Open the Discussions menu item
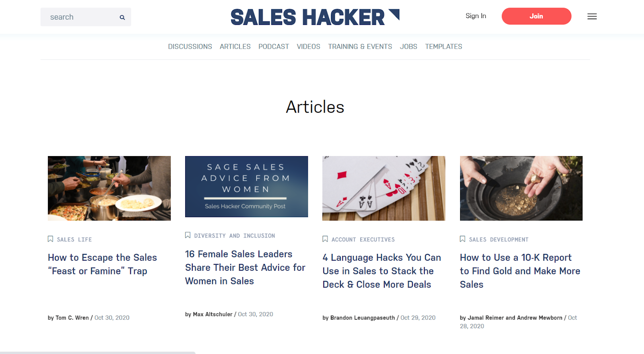The height and width of the screenshot is (354, 644). [x=190, y=47]
